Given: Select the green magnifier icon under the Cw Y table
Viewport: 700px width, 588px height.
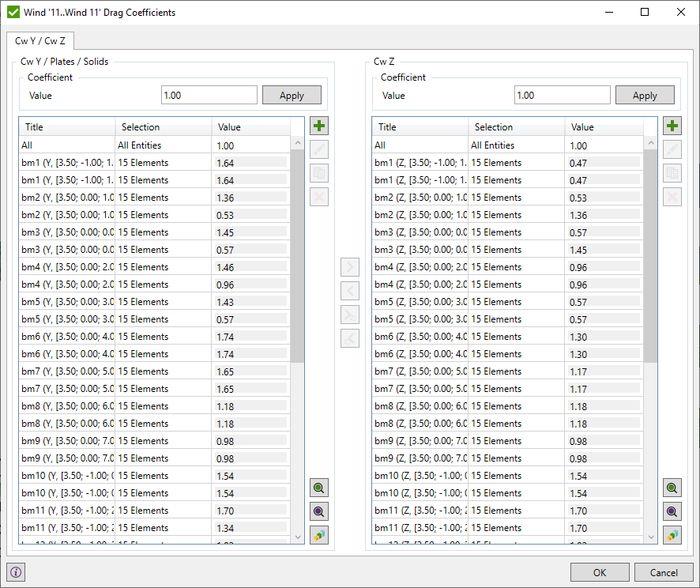Looking at the screenshot, I should click(319, 488).
